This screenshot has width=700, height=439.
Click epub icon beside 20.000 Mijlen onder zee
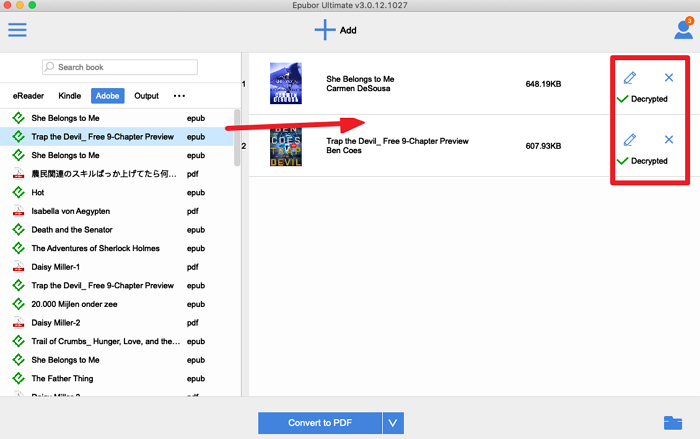18,304
